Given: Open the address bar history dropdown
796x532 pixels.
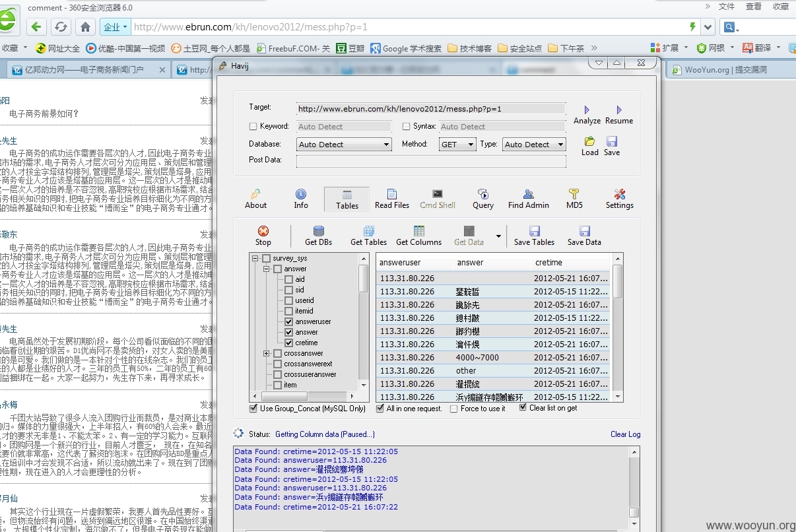Looking at the screenshot, I should [x=708, y=27].
